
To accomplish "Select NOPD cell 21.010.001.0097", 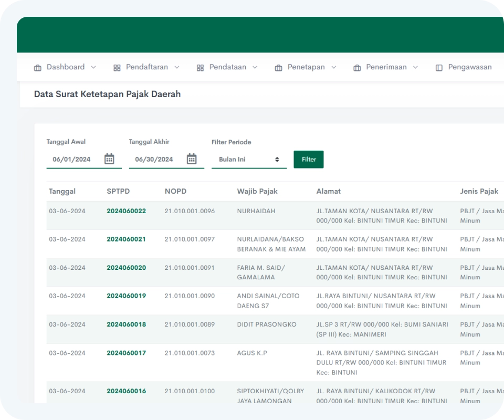I will click(190, 239).
